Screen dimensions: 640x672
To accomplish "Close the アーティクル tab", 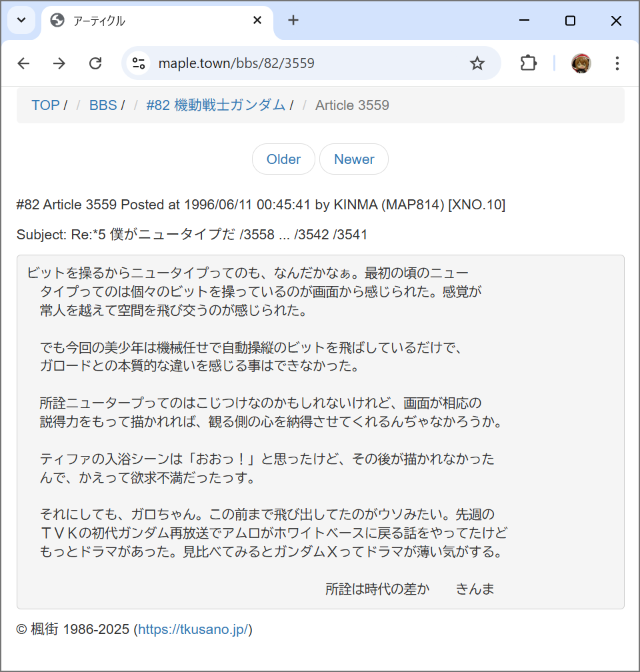I will (x=257, y=21).
